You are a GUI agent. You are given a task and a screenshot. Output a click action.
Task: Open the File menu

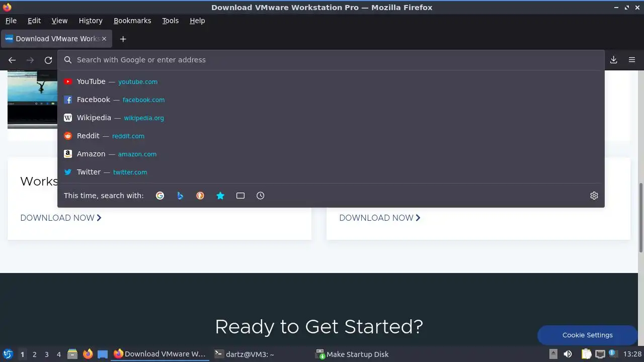pos(11,21)
